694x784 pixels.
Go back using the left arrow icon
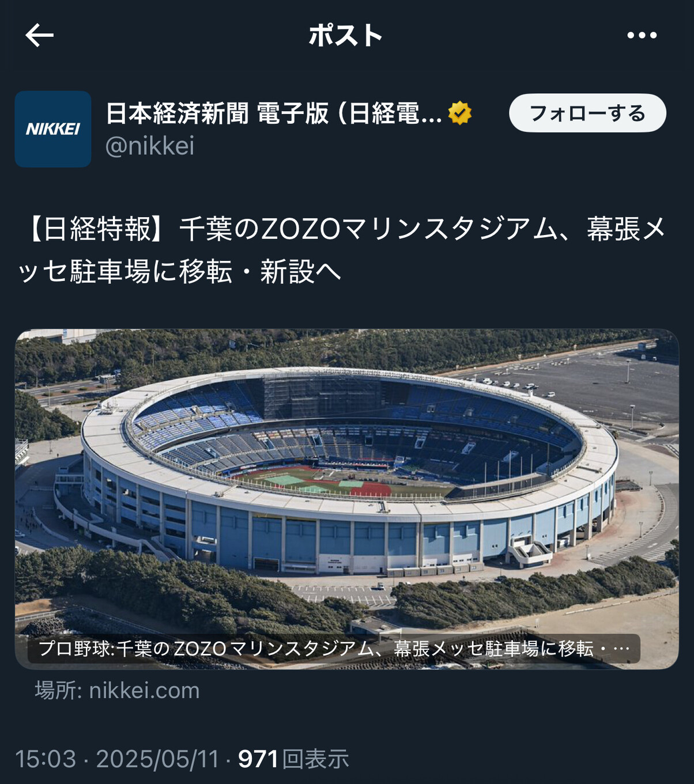click(x=39, y=35)
